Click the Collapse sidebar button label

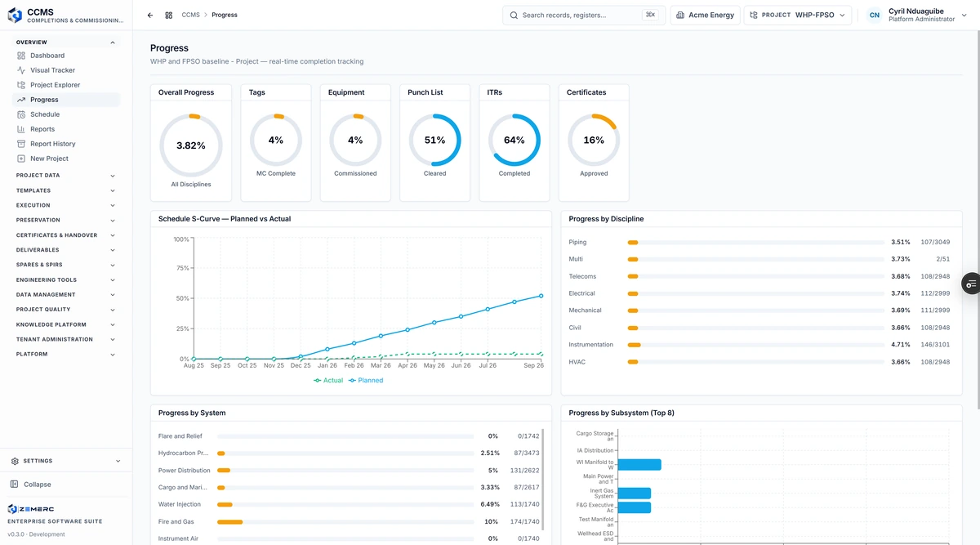[x=37, y=485]
